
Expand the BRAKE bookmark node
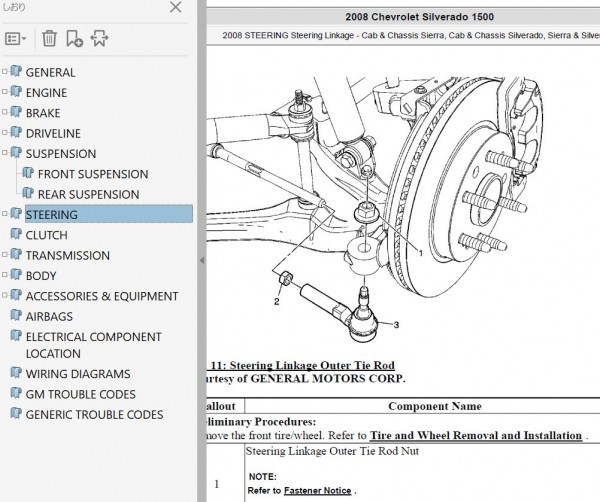(5, 112)
